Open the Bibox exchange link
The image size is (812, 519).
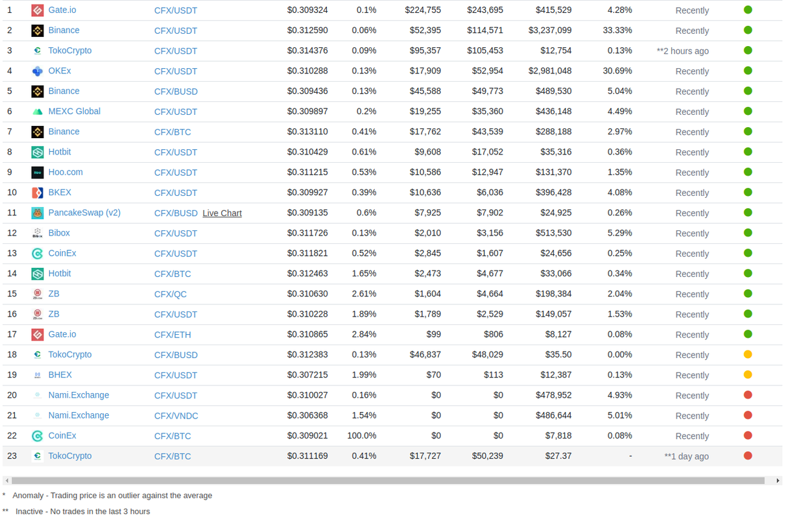59,232
